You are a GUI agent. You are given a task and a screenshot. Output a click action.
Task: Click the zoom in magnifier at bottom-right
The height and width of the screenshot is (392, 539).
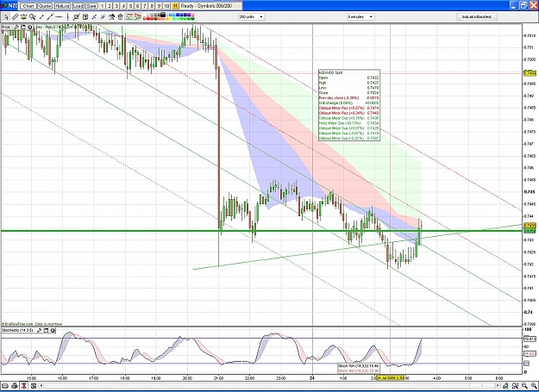[x=534, y=385]
